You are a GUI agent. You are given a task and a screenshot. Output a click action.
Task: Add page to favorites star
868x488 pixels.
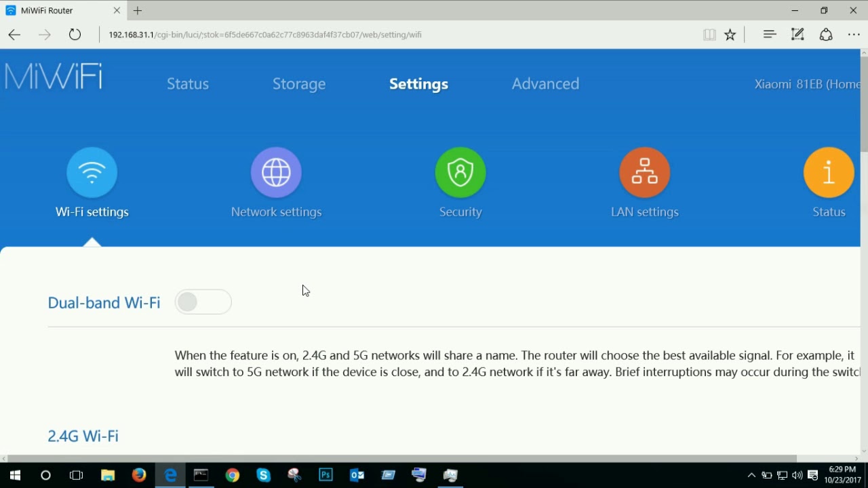coord(730,35)
